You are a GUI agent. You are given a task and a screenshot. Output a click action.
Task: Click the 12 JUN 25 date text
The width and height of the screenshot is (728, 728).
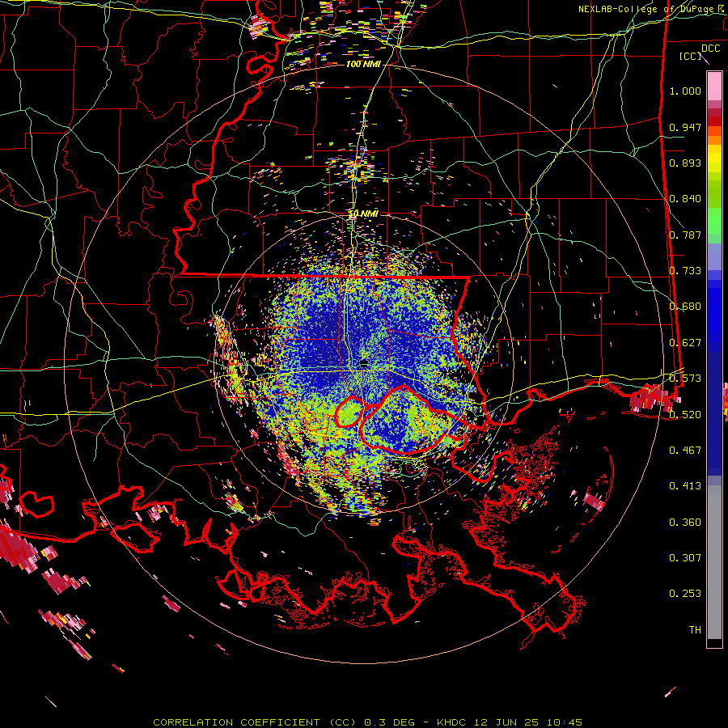click(x=507, y=722)
